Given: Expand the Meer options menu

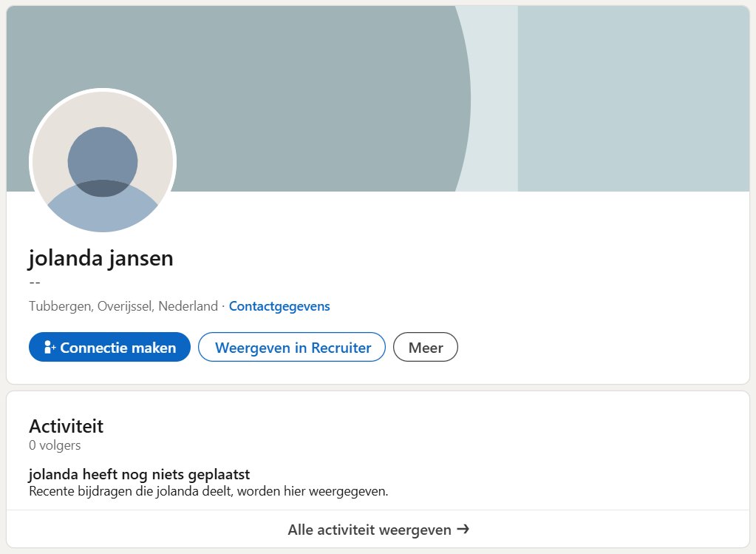Looking at the screenshot, I should coord(425,347).
